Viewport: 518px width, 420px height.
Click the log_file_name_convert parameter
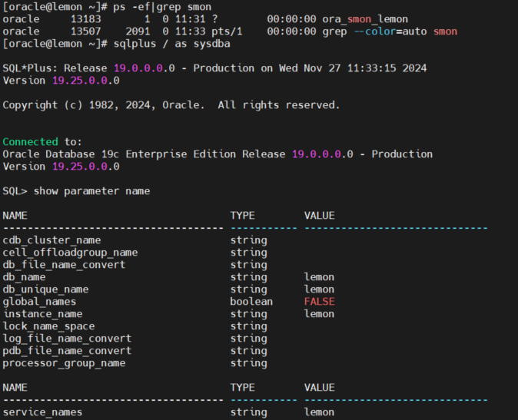coord(67,339)
